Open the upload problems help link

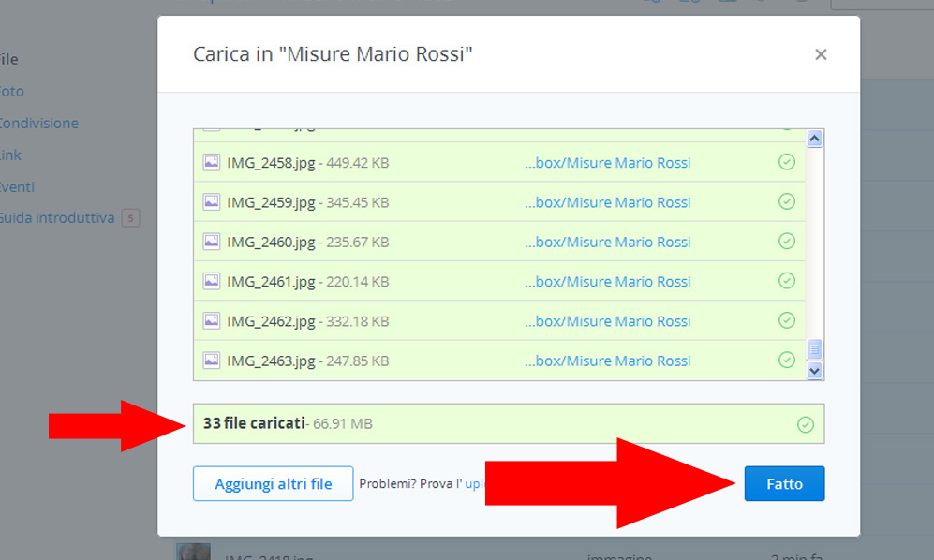pos(474,484)
